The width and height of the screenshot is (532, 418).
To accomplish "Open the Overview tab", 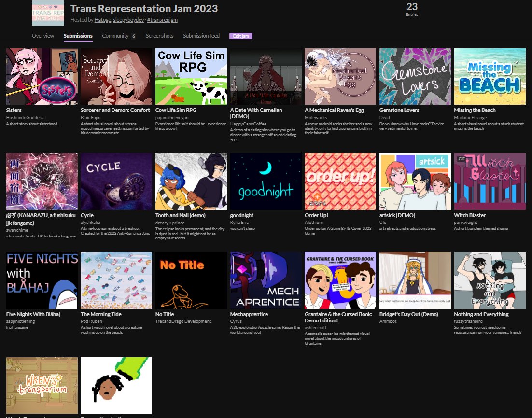I will 43,36.
